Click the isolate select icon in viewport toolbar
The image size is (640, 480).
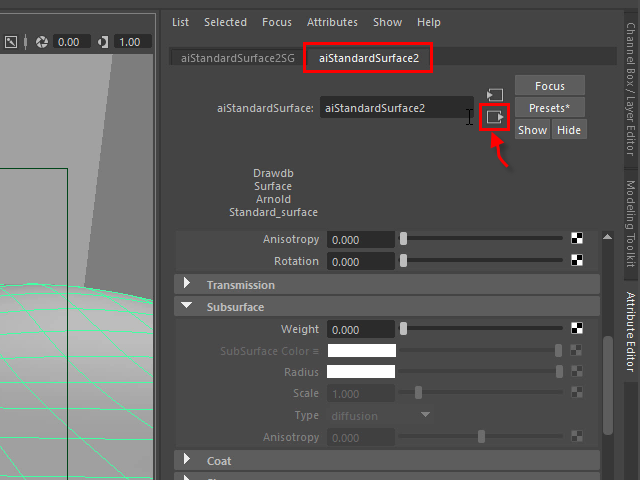click(x=12, y=42)
